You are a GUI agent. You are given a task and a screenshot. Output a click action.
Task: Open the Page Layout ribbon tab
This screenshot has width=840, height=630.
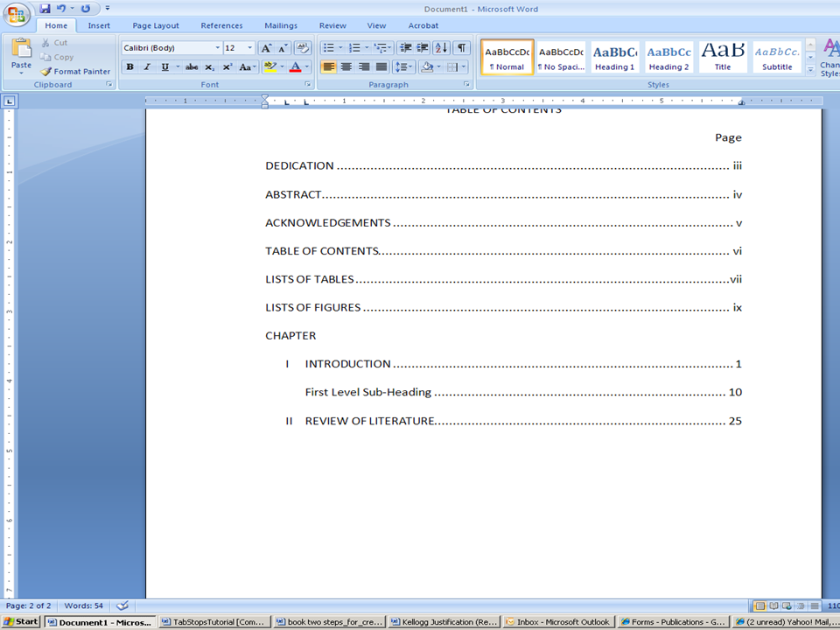pyautogui.click(x=156, y=25)
